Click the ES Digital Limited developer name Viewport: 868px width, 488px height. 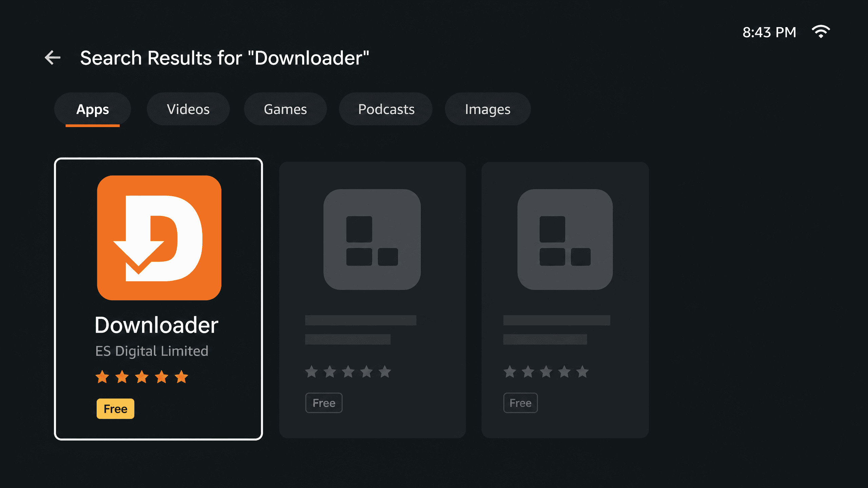(152, 351)
